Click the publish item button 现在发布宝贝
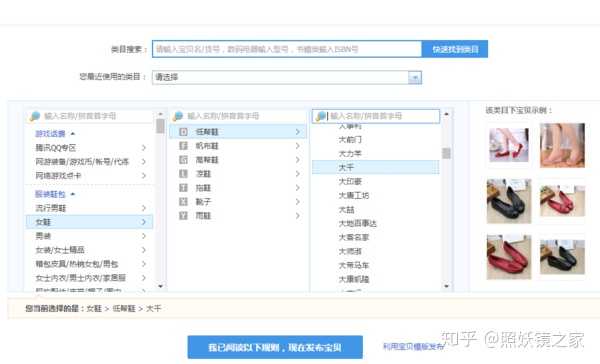Viewport: 600px width, 364px height. click(275, 348)
